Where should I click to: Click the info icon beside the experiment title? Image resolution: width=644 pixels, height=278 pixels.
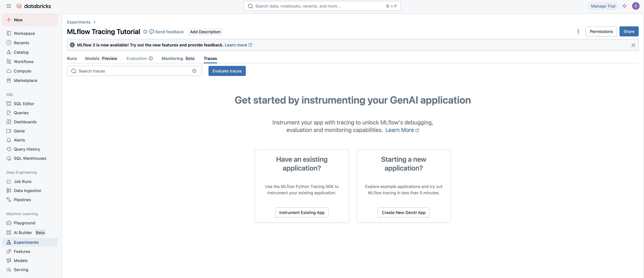(x=145, y=32)
